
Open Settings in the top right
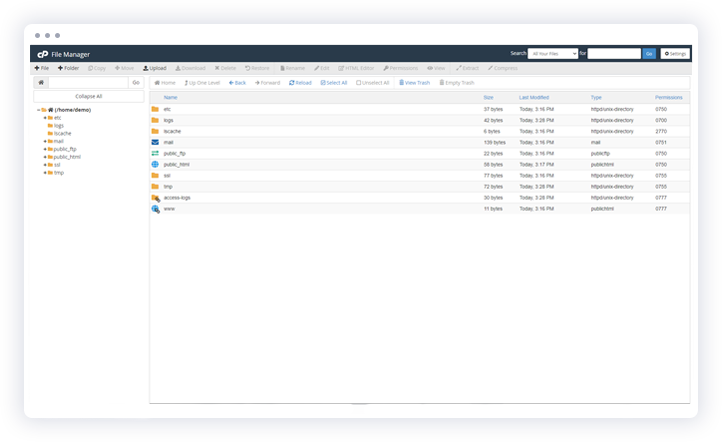point(675,53)
